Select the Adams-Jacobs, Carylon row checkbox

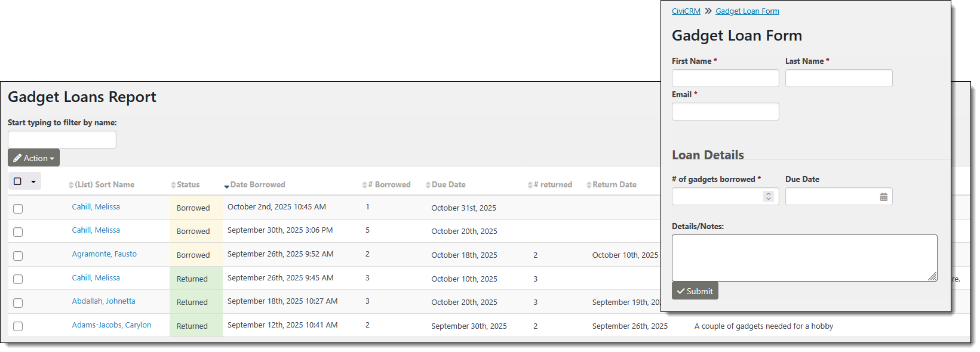(18, 326)
